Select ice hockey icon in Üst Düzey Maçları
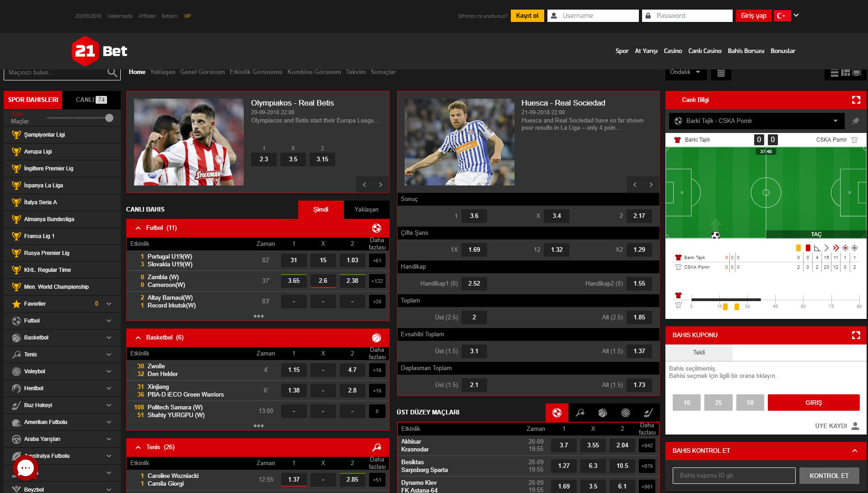868x493 pixels. (x=648, y=413)
